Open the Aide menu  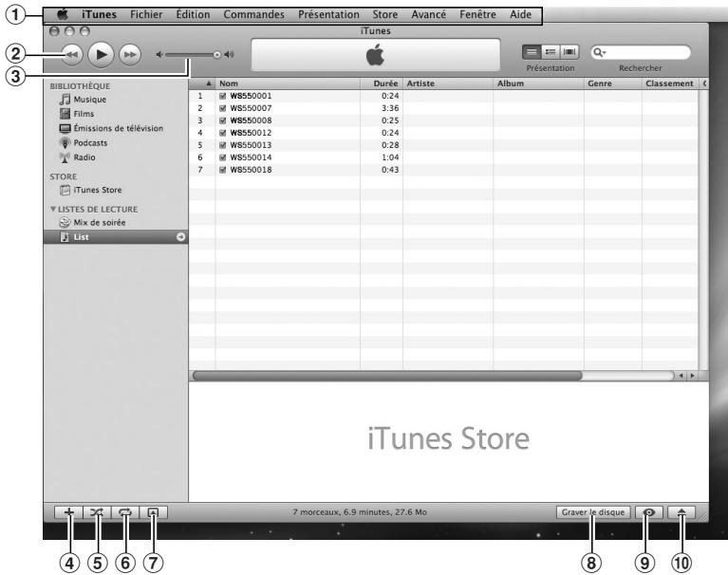(520, 14)
